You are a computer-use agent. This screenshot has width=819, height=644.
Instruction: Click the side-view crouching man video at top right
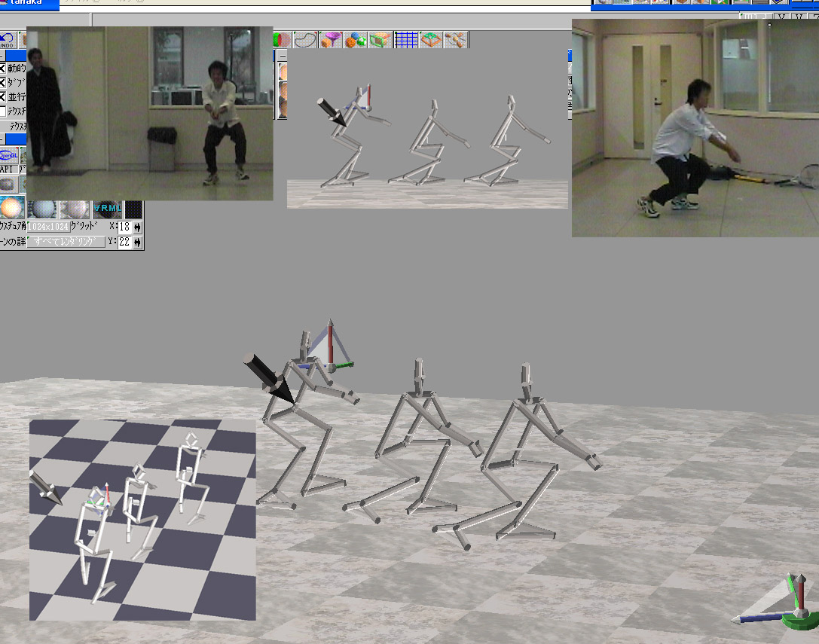[695, 128]
